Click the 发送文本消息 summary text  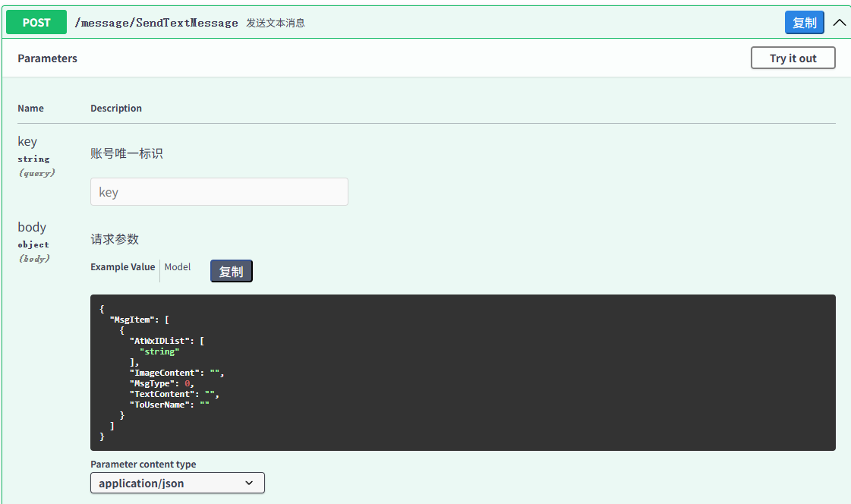click(276, 23)
